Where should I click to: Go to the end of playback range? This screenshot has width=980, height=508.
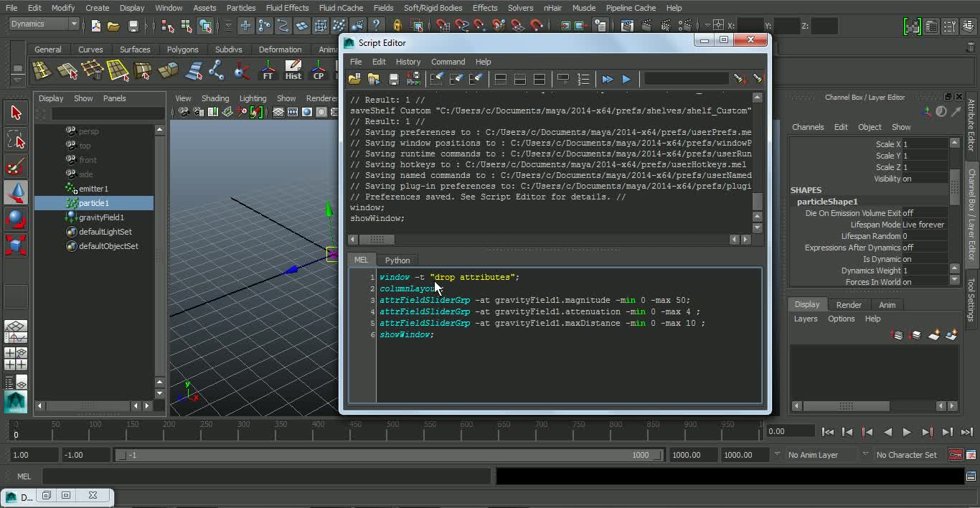tap(966, 432)
